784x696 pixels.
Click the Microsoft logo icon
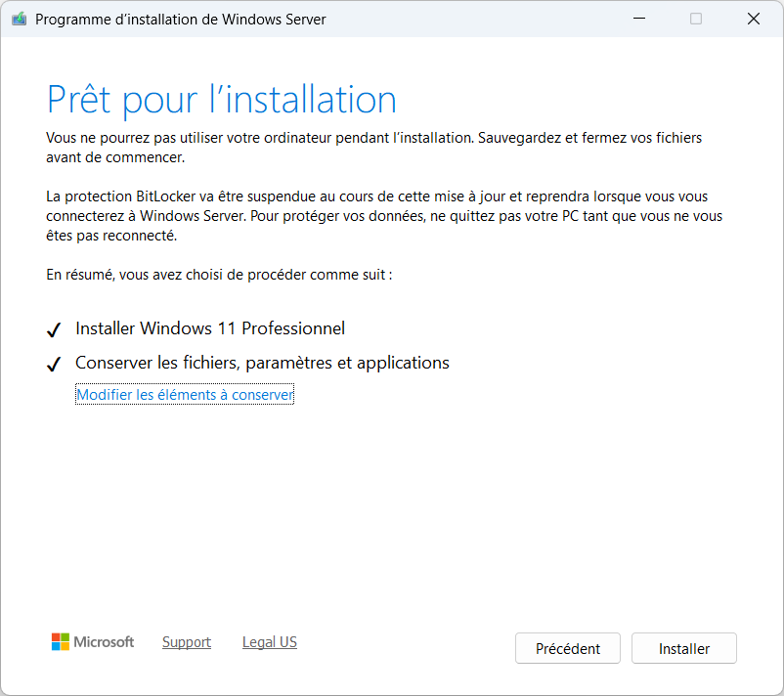click(61, 641)
